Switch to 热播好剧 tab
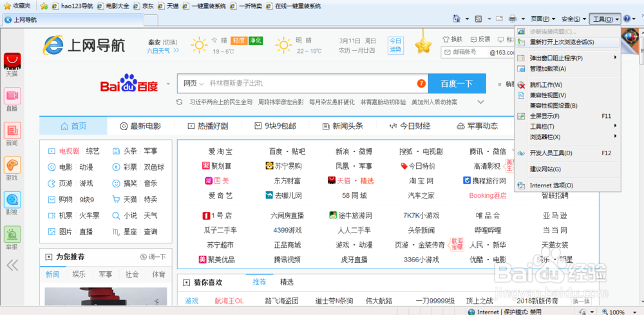This screenshot has height=315, width=644. 207,126
